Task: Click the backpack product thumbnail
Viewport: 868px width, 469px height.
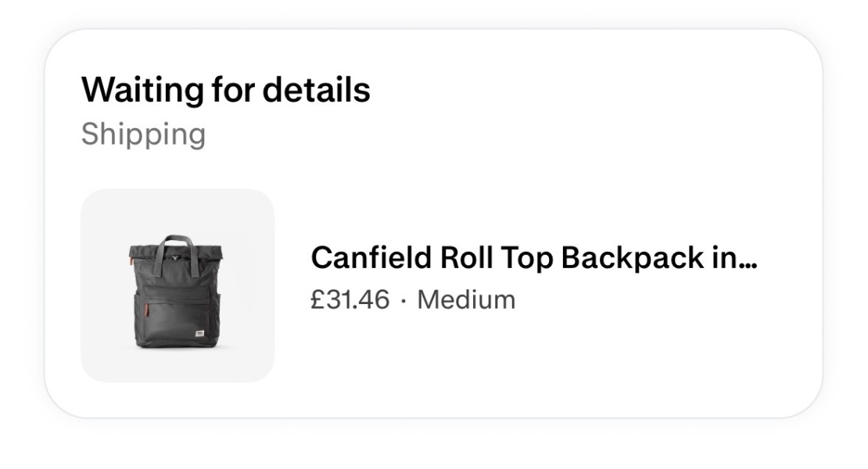Action: [x=178, y=285]
